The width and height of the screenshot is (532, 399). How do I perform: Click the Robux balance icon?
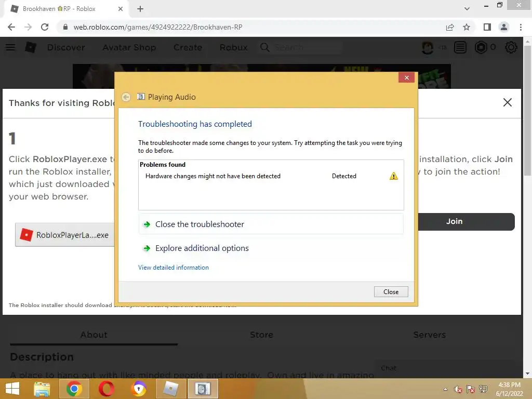tap(481, 47)
